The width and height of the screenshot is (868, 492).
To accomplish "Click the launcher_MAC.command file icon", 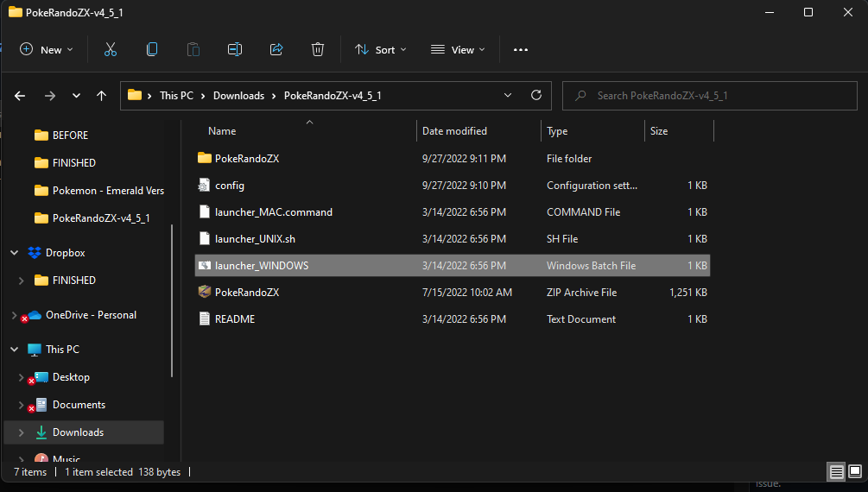I will coord(205,212).
